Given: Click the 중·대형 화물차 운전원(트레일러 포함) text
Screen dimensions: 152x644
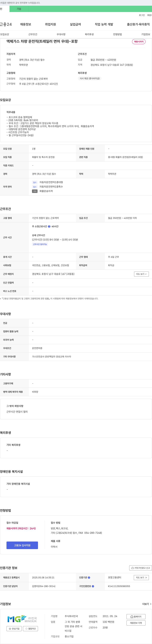Looking at the screenshot, I should click(x=125, y=157).
